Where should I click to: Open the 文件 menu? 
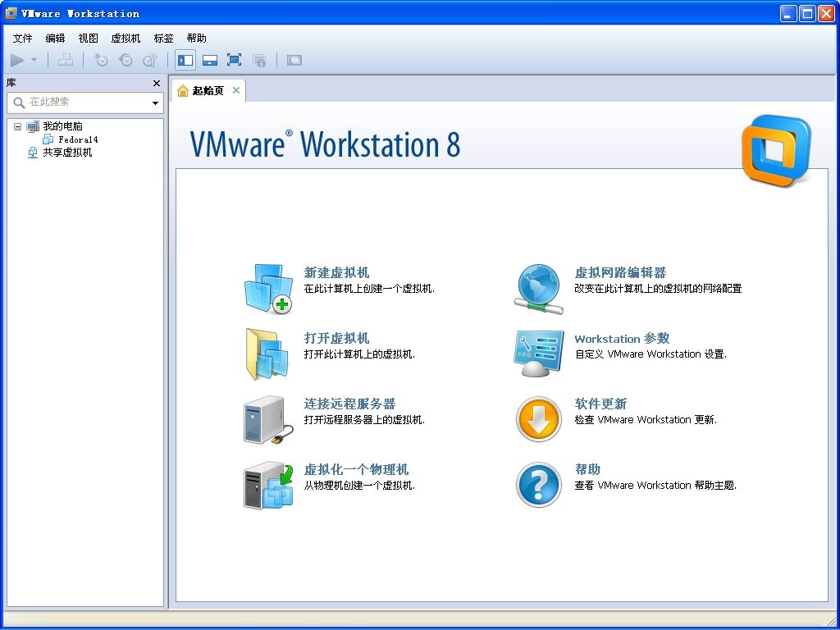(x=22, y=38)
